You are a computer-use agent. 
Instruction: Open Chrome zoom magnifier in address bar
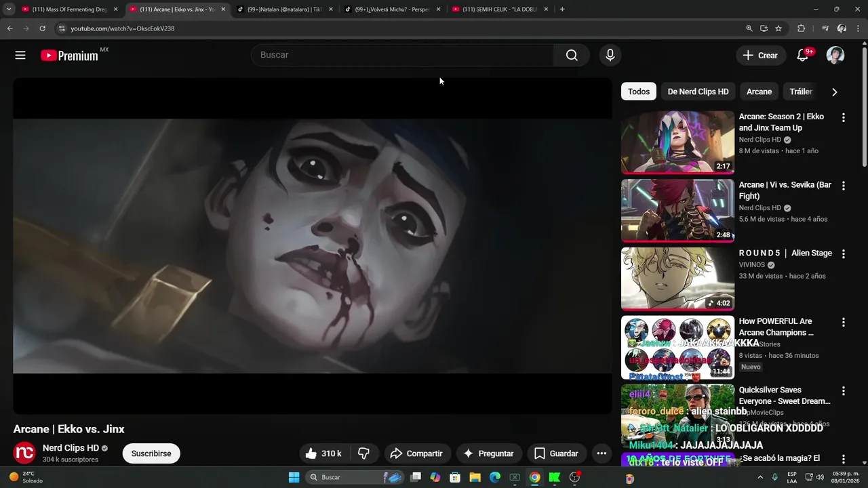click(x=749, y=28)
